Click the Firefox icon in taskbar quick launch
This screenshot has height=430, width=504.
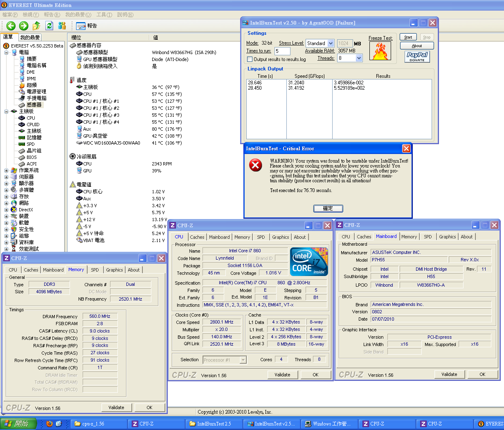[49, 424]
